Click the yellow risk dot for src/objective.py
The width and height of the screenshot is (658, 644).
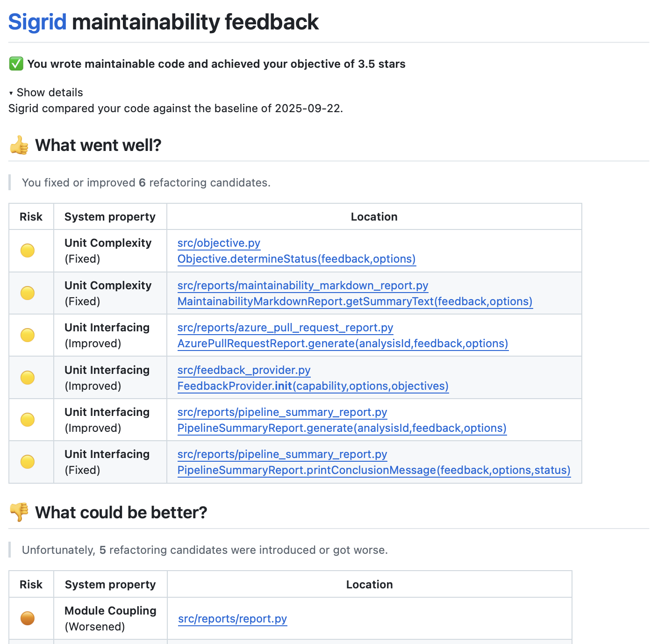click(28, 250)
